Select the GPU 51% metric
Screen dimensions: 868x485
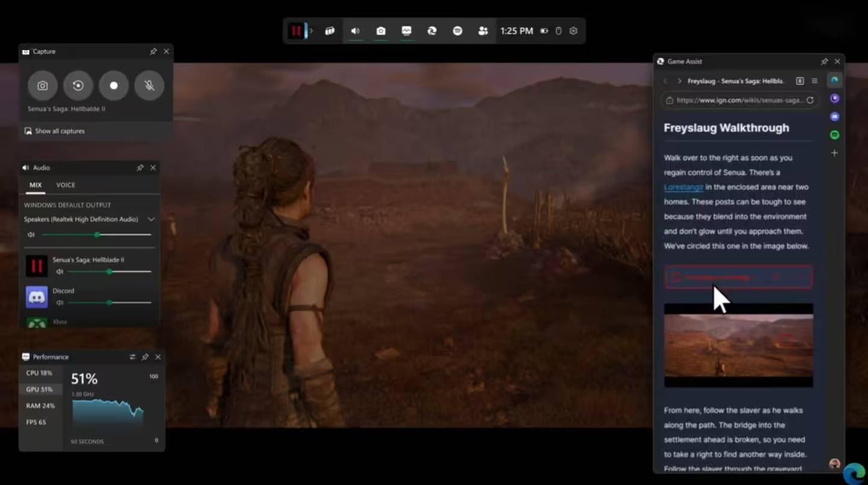click(x=40, y=390)
